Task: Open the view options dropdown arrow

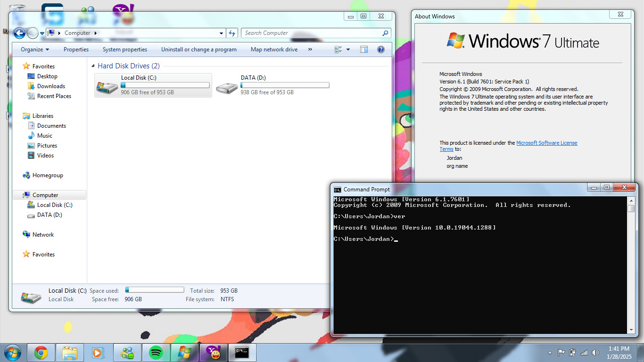Action: tap(348, 49)
